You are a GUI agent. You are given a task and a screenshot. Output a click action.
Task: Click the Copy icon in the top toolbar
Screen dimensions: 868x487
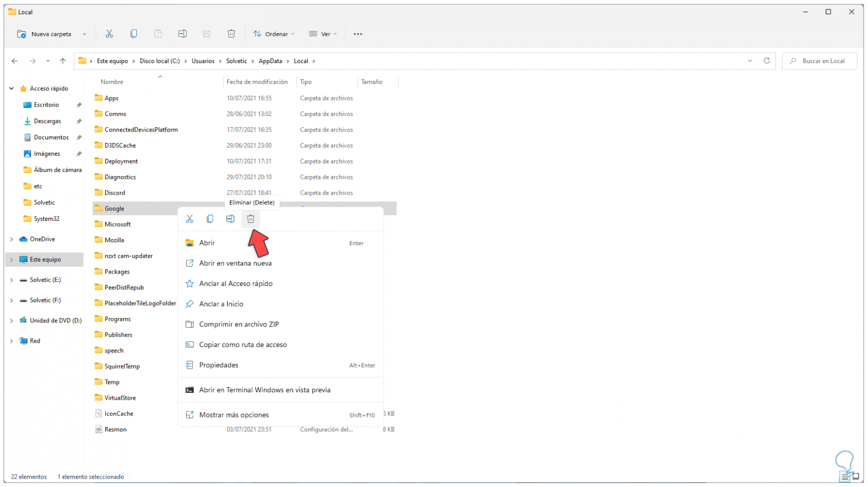coord(134,34)
